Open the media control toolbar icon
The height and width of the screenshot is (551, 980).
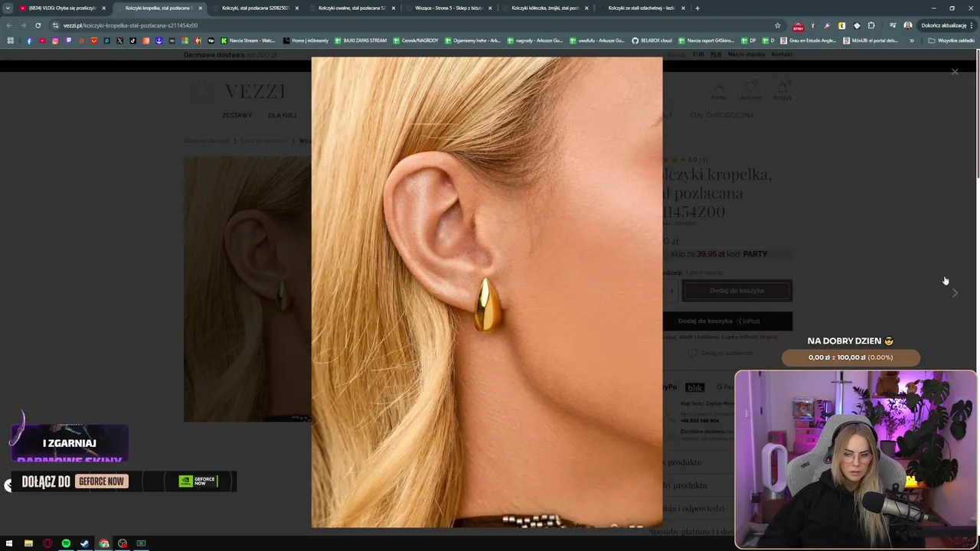892,25
